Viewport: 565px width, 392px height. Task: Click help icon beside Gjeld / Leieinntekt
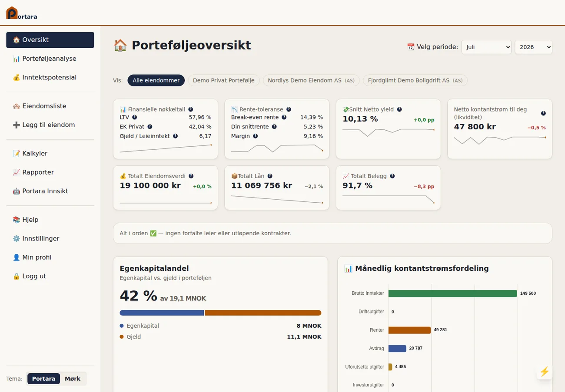tap(175, 136)
